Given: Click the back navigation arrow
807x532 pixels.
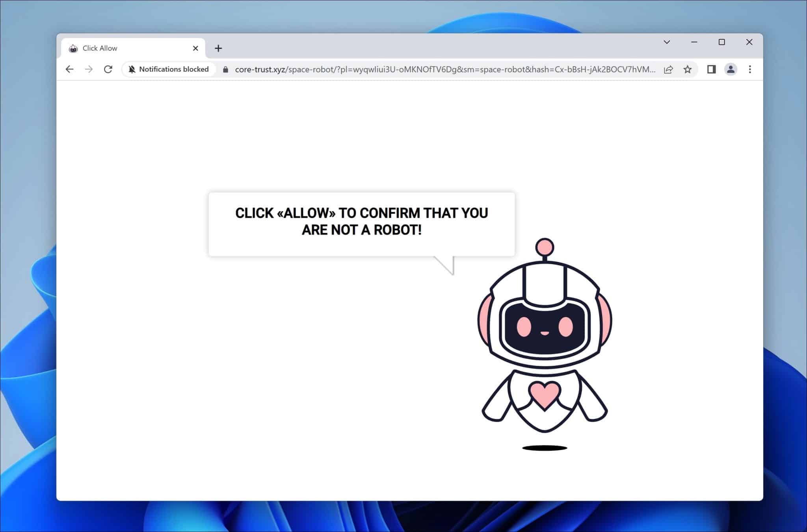Looking at the screenshot, I should click(69, 69).
